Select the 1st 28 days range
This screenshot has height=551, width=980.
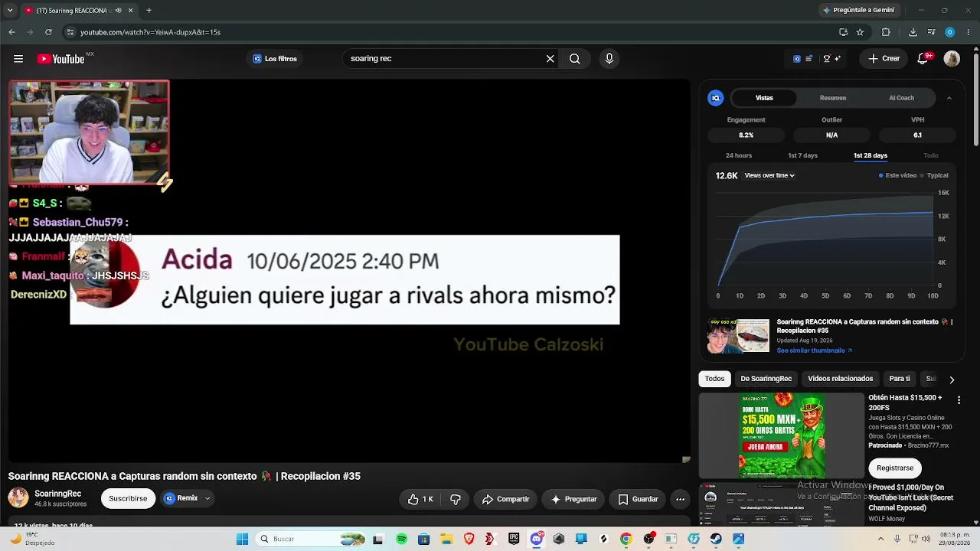coord(871,155)
